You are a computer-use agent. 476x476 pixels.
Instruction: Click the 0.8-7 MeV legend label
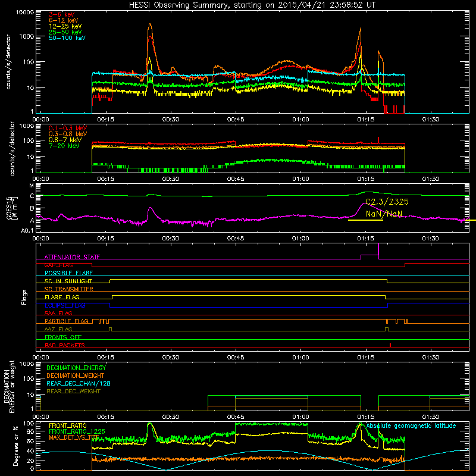coord(65,140)
